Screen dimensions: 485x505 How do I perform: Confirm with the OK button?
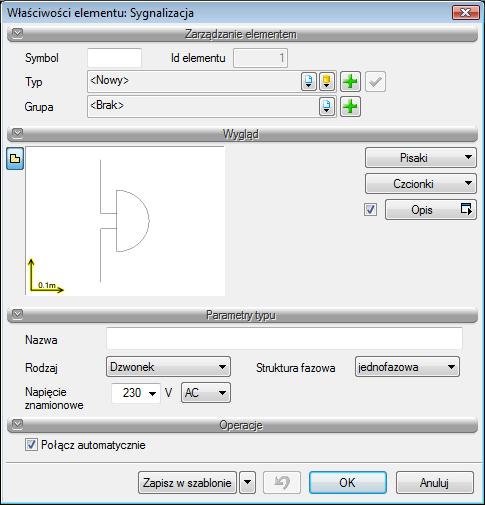348,482
